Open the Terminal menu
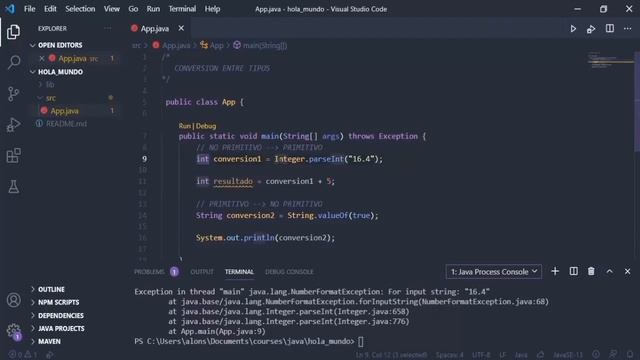640x360 pixels. pos(182,9)
